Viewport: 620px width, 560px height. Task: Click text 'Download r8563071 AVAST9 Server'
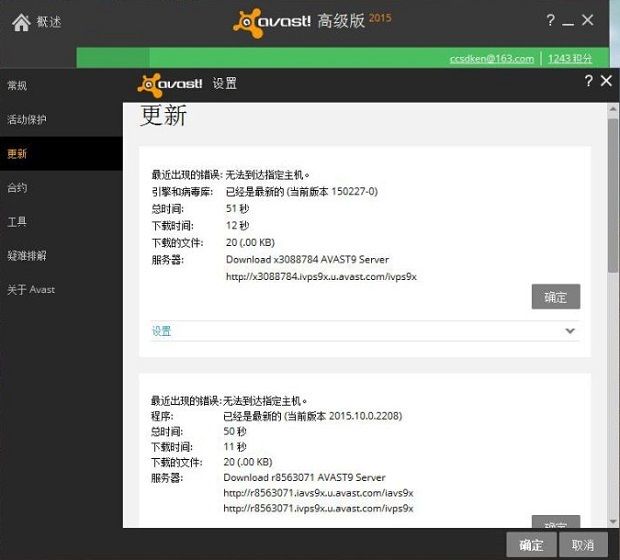(304, 477)
